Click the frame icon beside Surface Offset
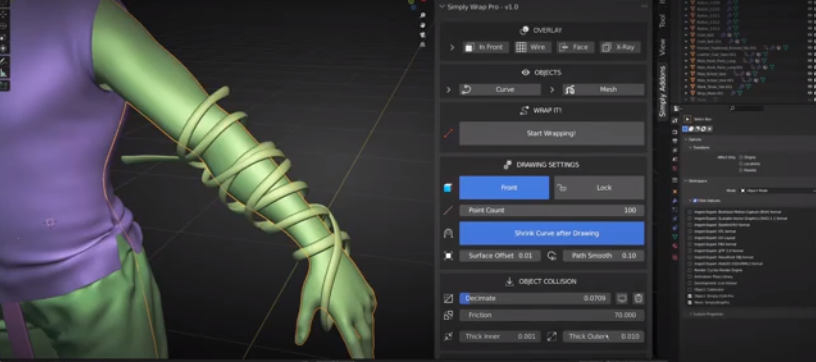The height and width of the screenshot is (362, 816). pyautogui.click(x=448, y=256)
